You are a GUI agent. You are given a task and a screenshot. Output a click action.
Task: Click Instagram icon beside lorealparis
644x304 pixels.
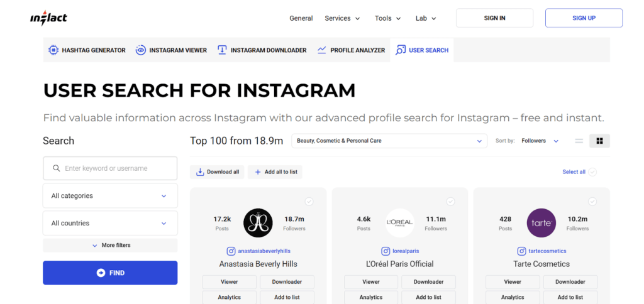(386, 251)
